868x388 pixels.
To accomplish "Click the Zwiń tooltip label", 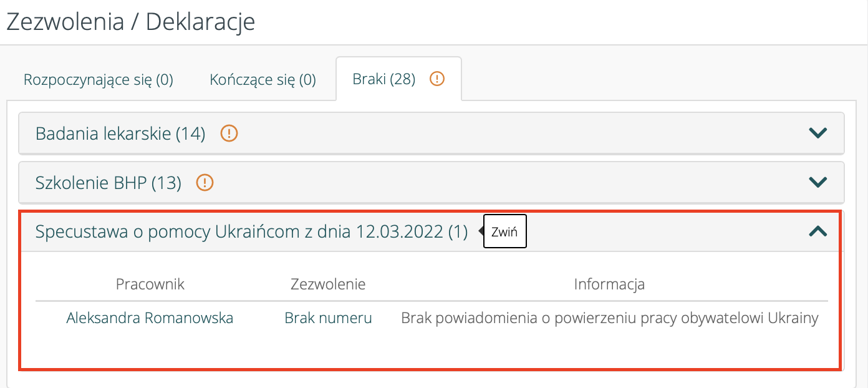I will (504, 233).
